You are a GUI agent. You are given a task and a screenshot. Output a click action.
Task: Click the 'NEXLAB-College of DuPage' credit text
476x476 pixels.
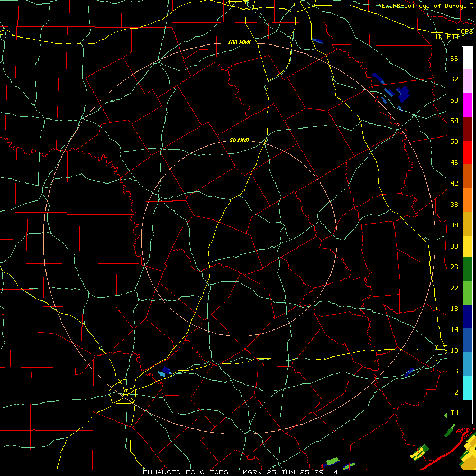(x=423, y=6)
